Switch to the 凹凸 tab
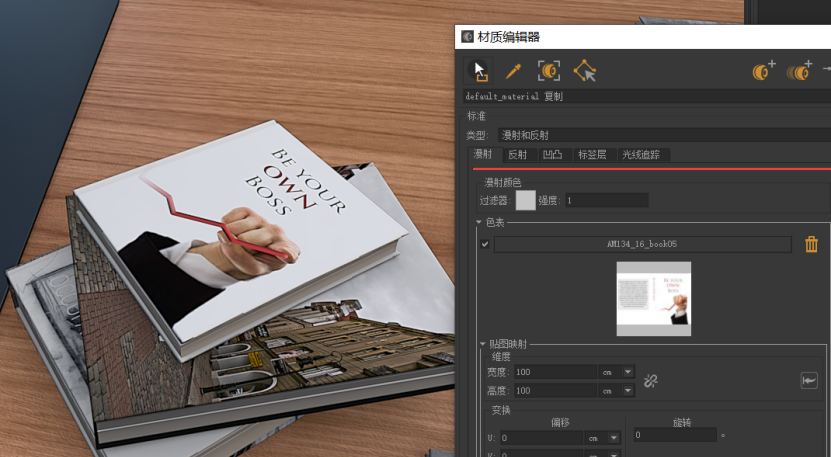This screenshot has width=831, height=457. tap(553, 155)
